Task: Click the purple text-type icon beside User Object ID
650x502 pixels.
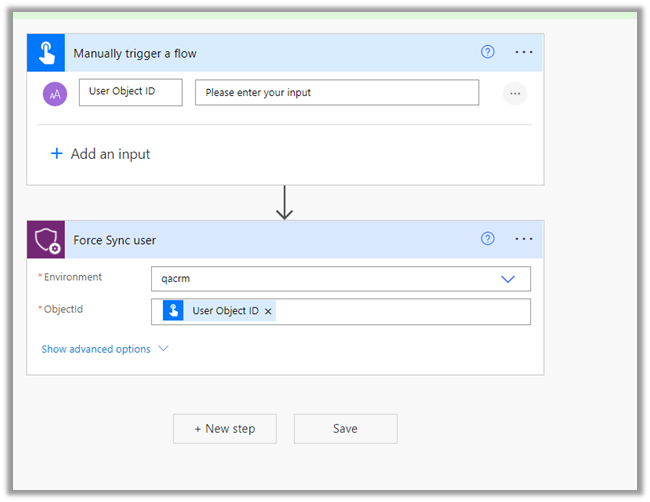Action: (54, 93)
